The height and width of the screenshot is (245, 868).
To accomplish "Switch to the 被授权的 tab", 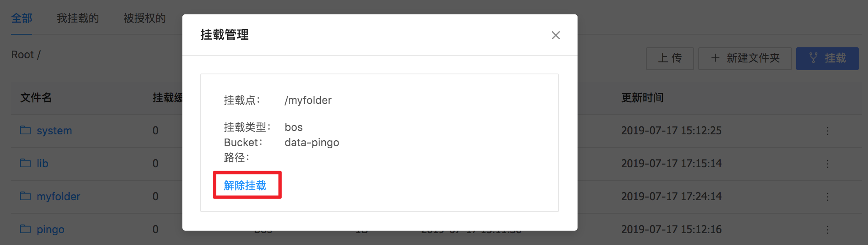I will pos(144,18).
